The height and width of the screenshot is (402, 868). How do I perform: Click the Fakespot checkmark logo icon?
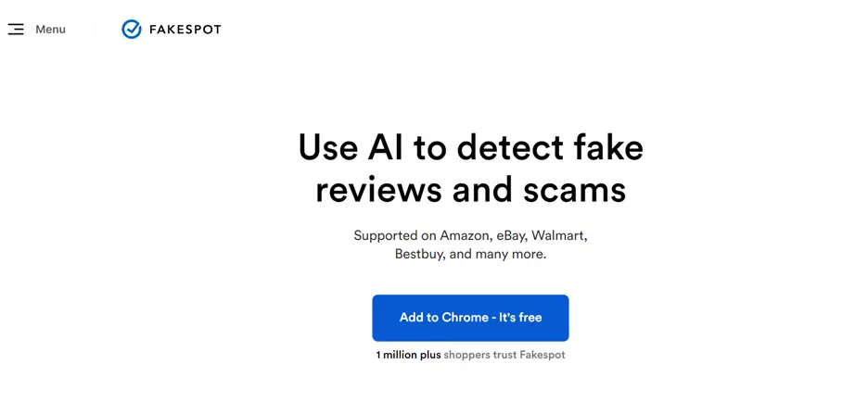[132, 30]
